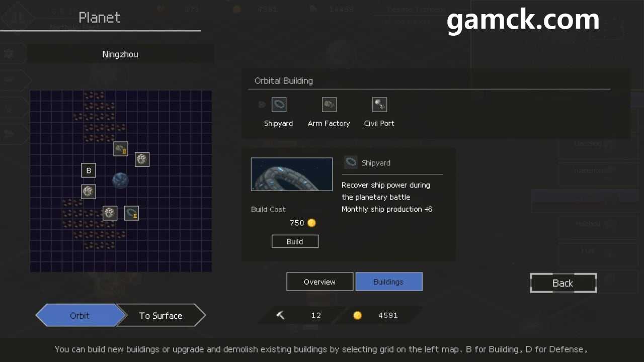
Task: Switch view to Orbit
Action: [80, 316]
